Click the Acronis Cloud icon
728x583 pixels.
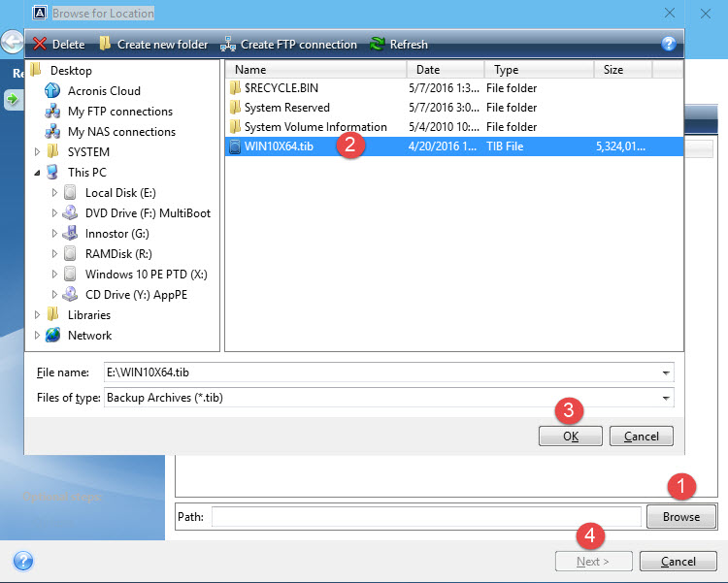(52, 90)
